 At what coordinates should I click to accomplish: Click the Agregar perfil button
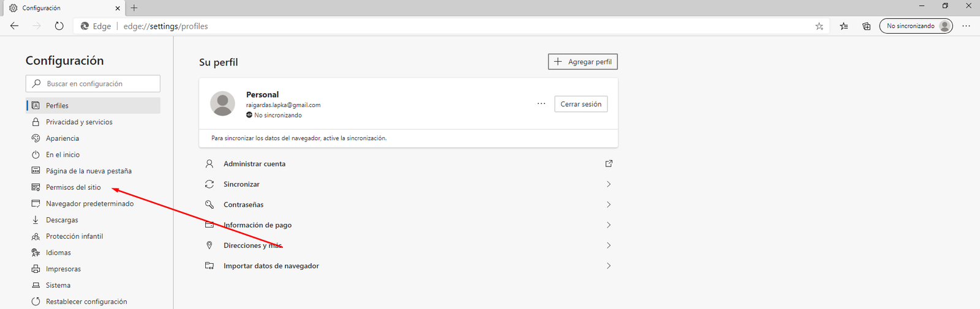[582, 62]
